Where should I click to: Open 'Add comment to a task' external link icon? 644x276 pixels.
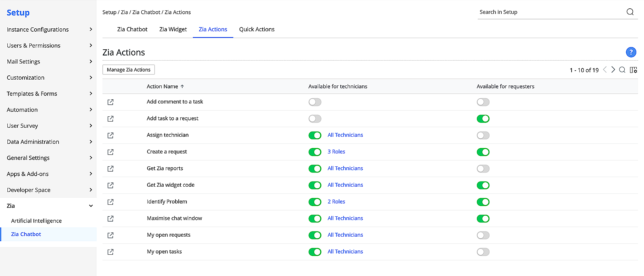click(x=110, y=102)
